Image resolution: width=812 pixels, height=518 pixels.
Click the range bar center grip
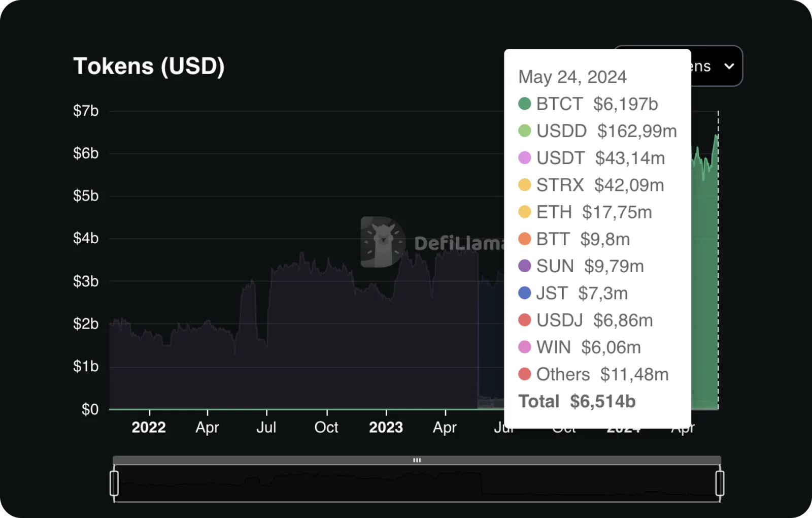click(417, 460)
